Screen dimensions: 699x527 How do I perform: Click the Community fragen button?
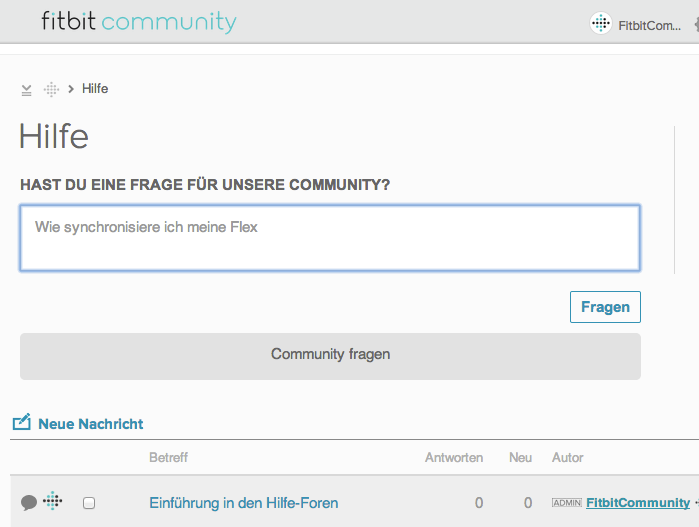pyautogui.click(x=330, y=356)
